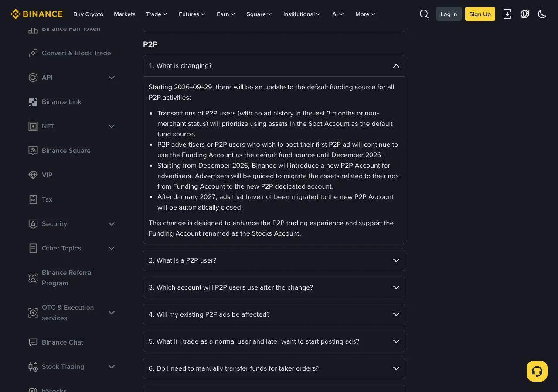Open the Futures menu

[x=192, y=14]
